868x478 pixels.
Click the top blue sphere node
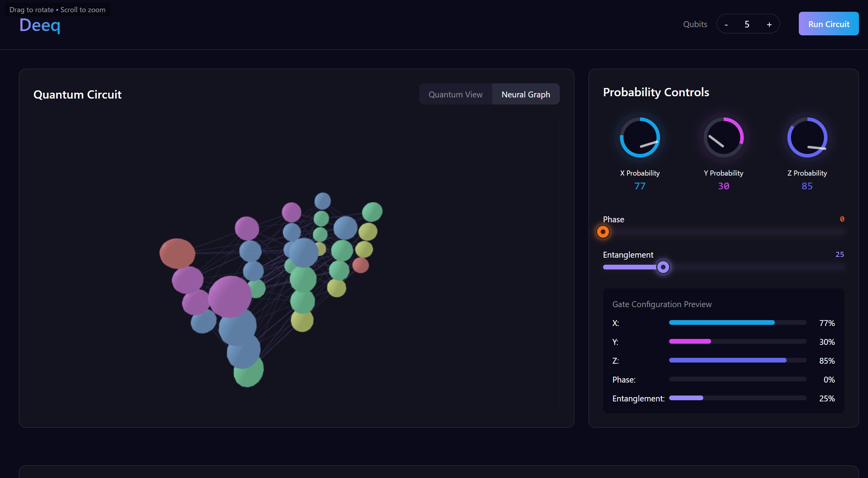click(x=322, y=201)
